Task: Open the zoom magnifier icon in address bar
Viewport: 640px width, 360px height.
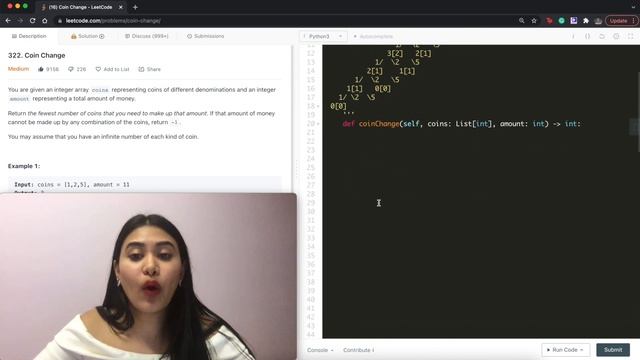Action: pyautogui.click(x=521, y=20)
